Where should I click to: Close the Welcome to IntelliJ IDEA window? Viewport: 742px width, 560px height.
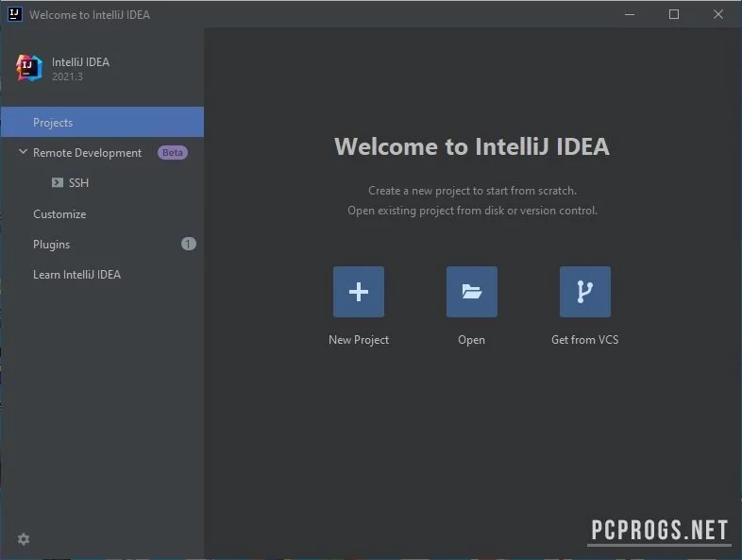(x=718, y=14)
